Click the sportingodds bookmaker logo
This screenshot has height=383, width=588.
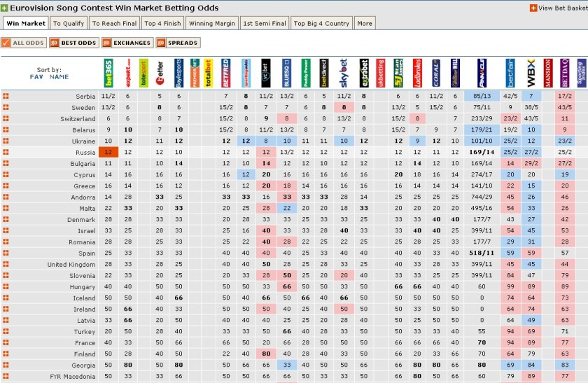point(246,73)
